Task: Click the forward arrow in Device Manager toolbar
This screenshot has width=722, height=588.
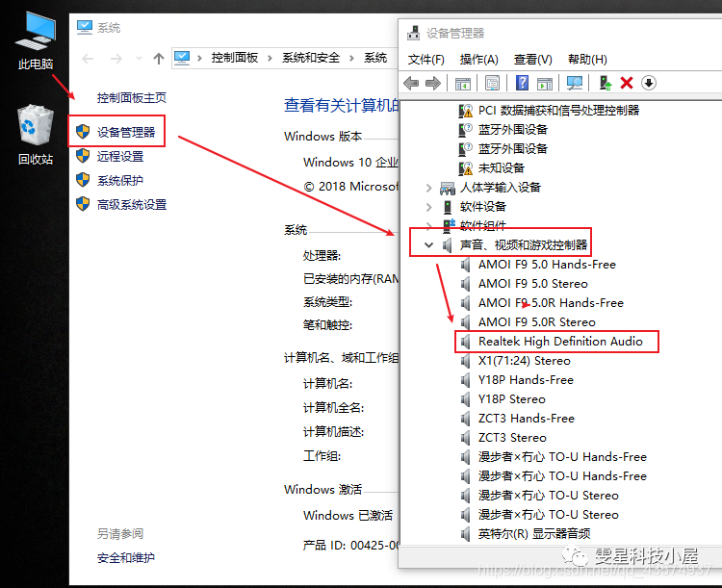Action: pos(433,84)
